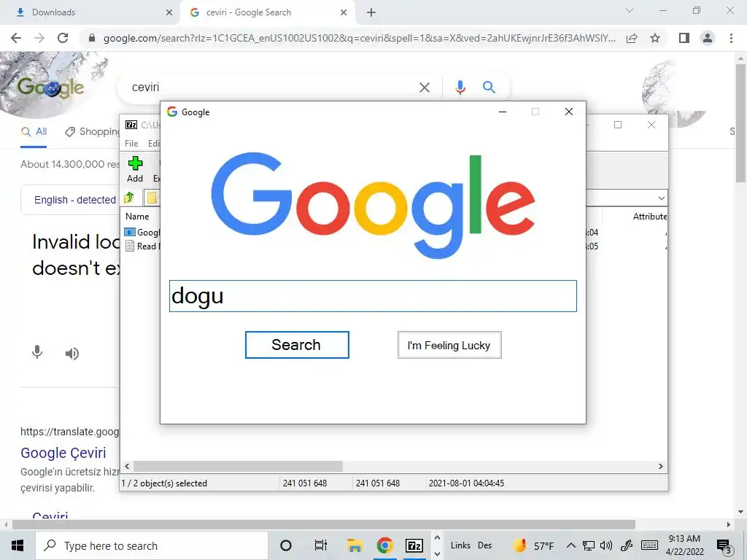The height and width of the screenshot is (560, 747).
Task: Click the 7-Zip status text 1 / 2 object(s) selected
Action: pos(164,483)
